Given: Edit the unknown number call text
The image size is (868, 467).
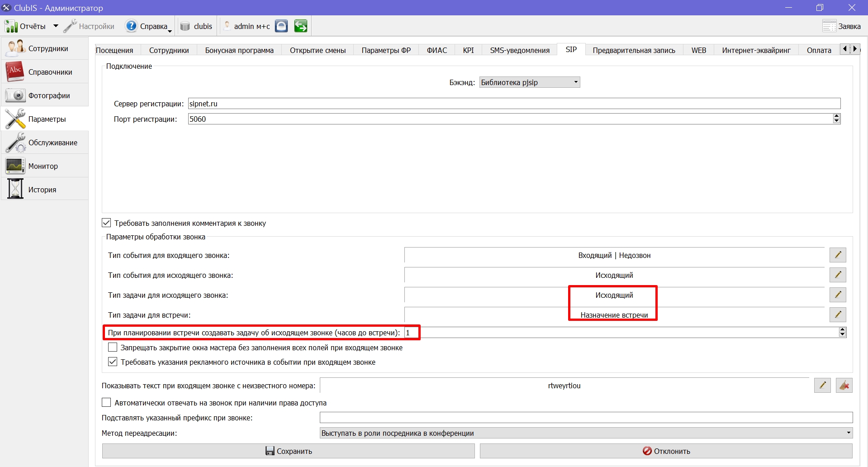Looking at the screenshot, I should (x=822, y=385).
